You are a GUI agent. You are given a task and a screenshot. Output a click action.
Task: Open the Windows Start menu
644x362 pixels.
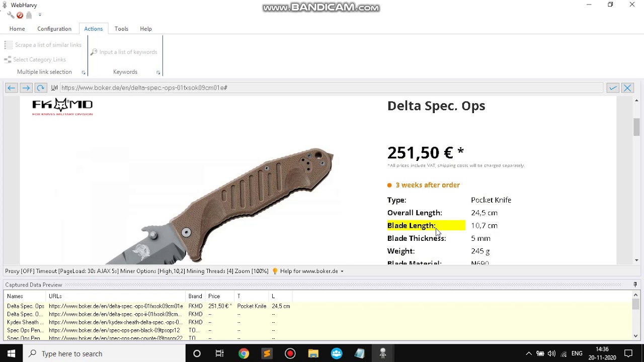click(11, 353)
